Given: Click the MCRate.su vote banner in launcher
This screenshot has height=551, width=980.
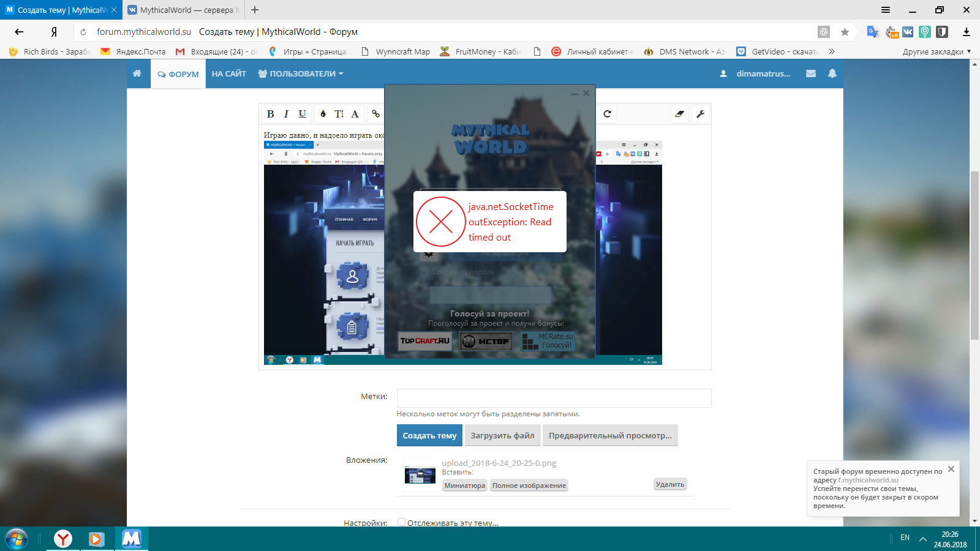Looking at the screenshot, I should [548, 341].
